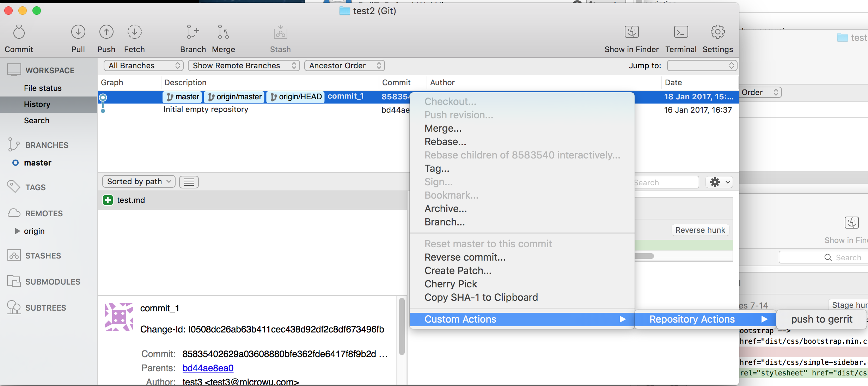Select push to gerrit action
This screenshot has width=868, height=386.
(821, 319)
